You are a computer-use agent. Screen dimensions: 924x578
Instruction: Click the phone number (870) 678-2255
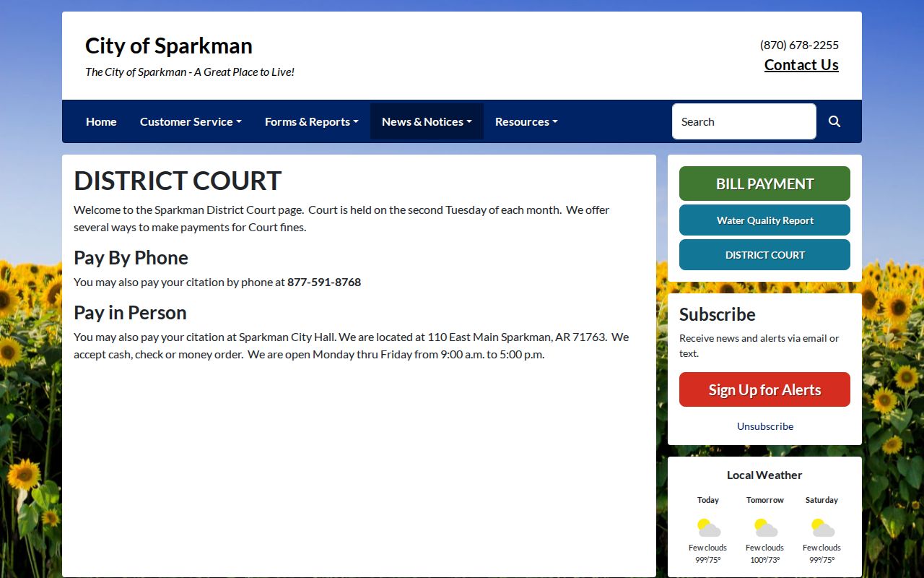tap(799, 45)
